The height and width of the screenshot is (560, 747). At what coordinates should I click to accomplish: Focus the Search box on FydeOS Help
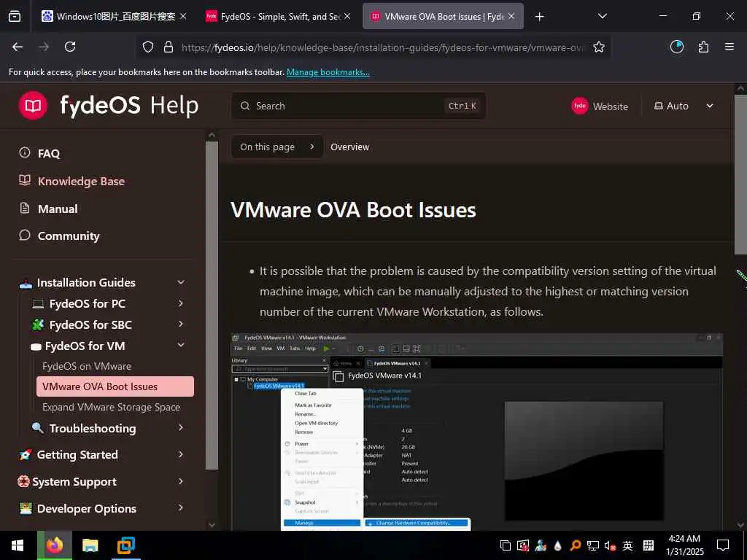pyautogui.click(x=358, y=106)
